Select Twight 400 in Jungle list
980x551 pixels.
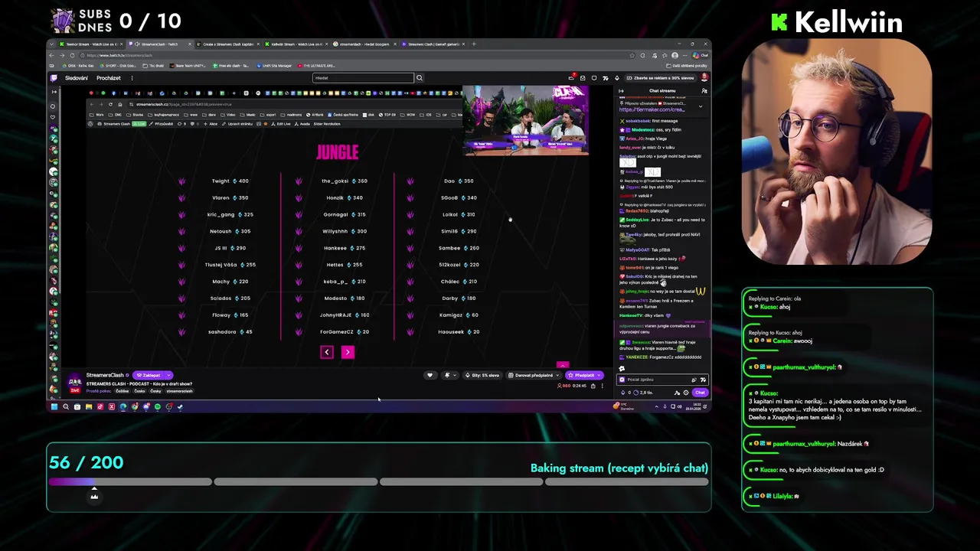pos(230,181)
